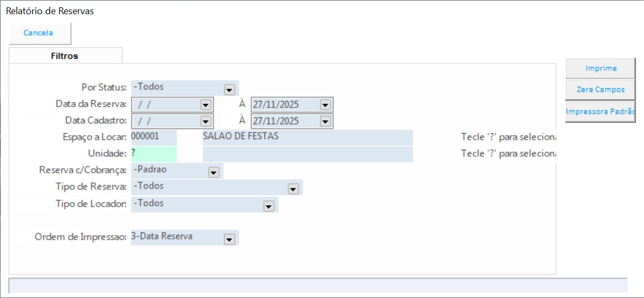Open Data Cadastro start date picker
Image resolution: width=644 pixels, height=298 pixels.
click(x=205, y=121)
